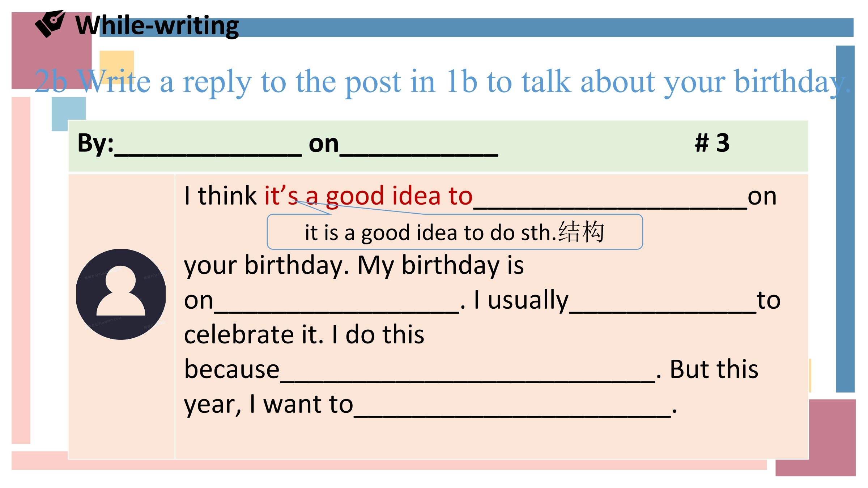Image resolution: width=868 pixels, height=488 pixels.
Task: Click the 2b Write a reply instruction line
Action: coord(442,82)
